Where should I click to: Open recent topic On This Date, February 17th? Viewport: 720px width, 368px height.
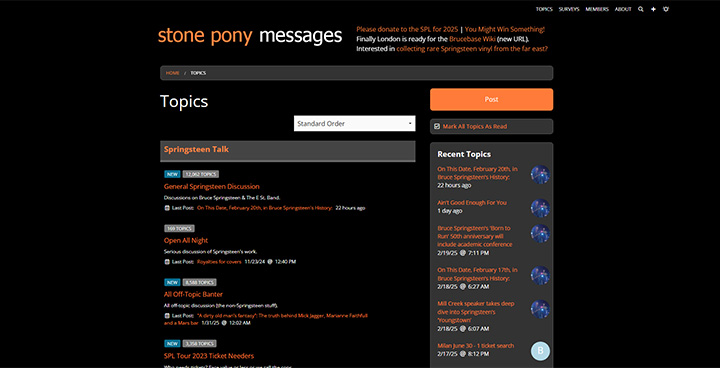[x=478, y=274]
